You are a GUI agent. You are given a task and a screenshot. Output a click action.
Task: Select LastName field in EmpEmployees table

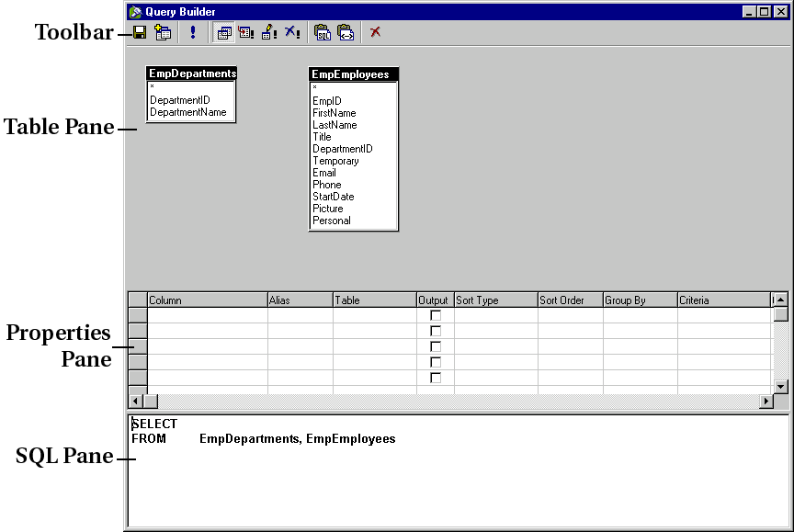pyautogui.click(x=335, y=125)
